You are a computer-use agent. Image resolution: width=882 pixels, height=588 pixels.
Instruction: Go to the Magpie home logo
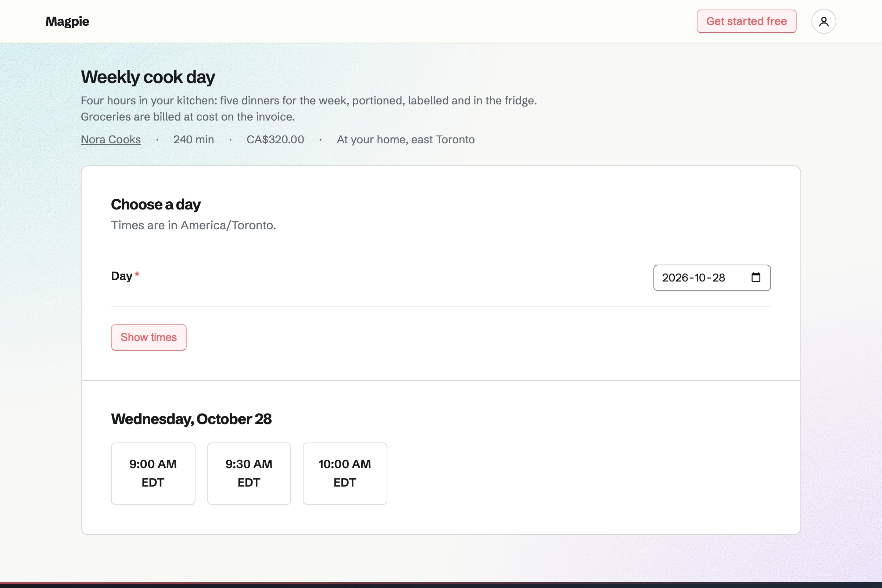[68, 21]
